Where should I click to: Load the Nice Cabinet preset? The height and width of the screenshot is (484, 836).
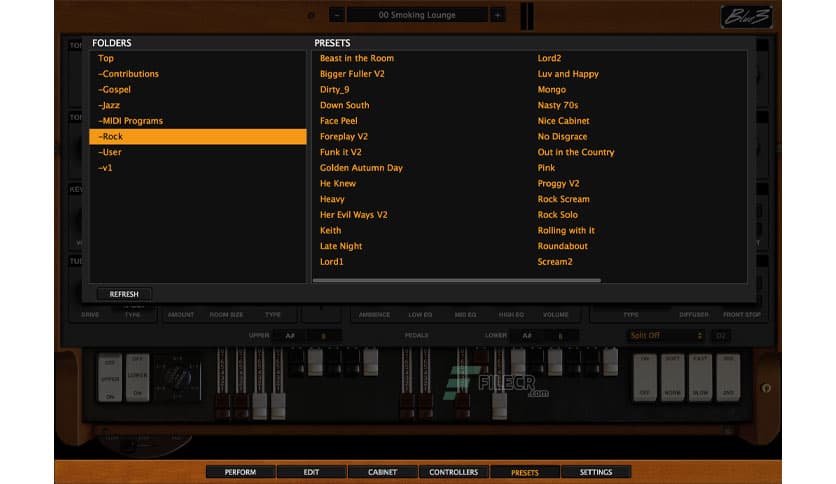[564, 120]
